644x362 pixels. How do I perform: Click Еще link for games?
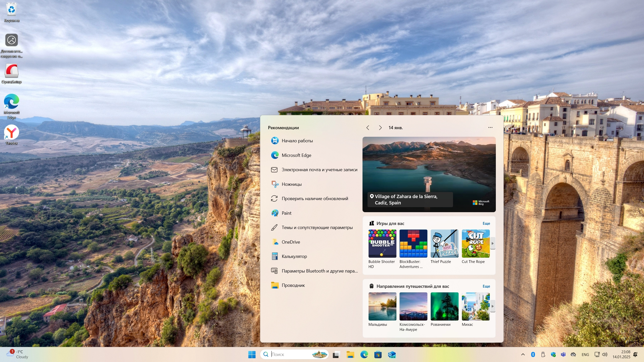pos(486,223)
